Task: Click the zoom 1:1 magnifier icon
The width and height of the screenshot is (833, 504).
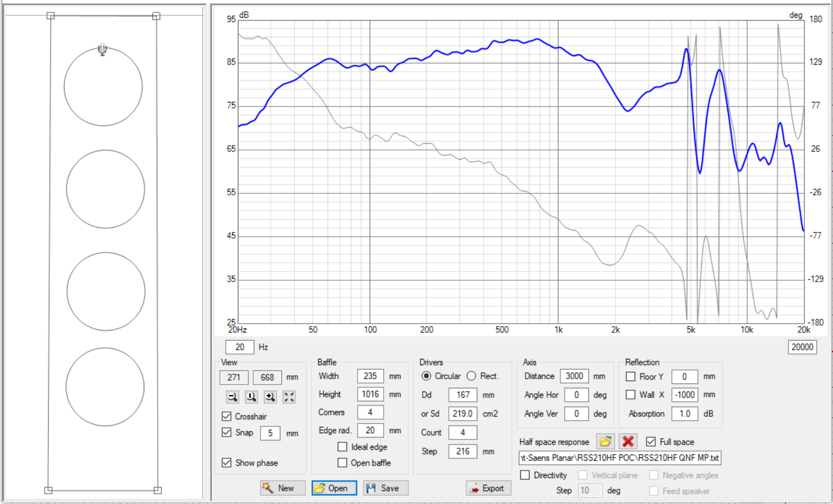Action: (x=251, y=397)
